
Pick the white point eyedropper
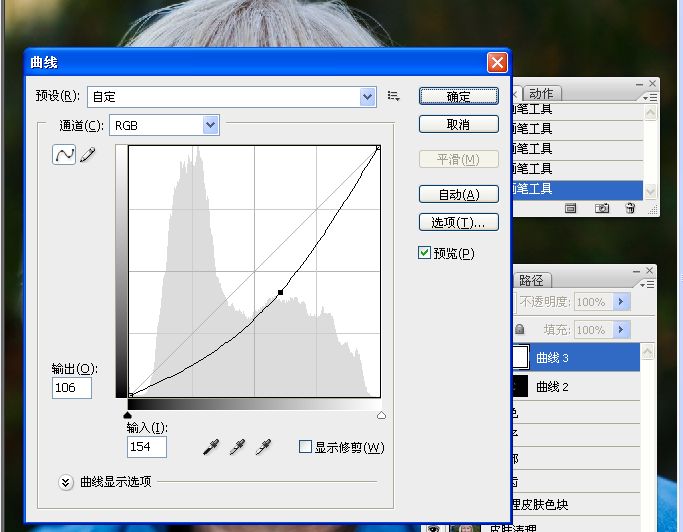[x=264, y=447]
